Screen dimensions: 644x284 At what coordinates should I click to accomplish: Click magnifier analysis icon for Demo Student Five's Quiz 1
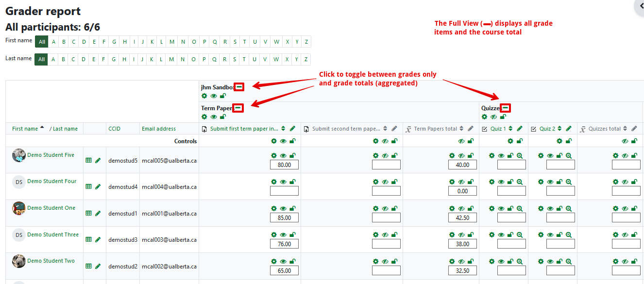[x=520, y=156]
